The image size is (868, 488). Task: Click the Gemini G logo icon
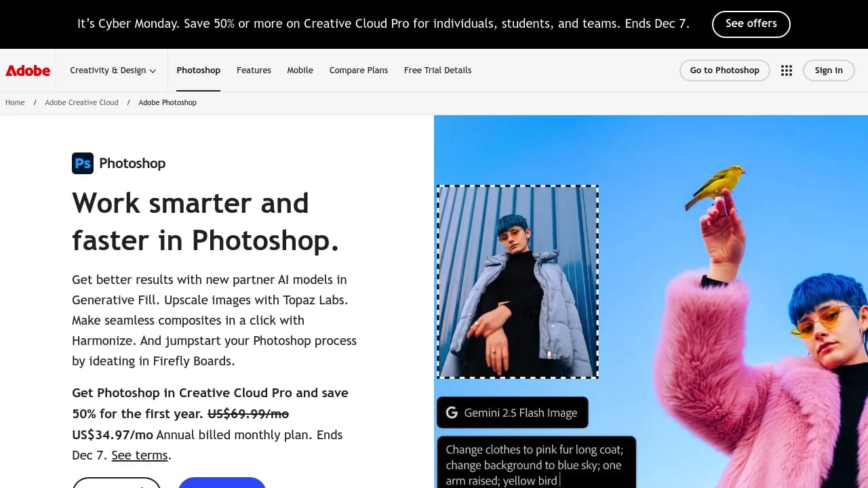click(x=453, y=412)
